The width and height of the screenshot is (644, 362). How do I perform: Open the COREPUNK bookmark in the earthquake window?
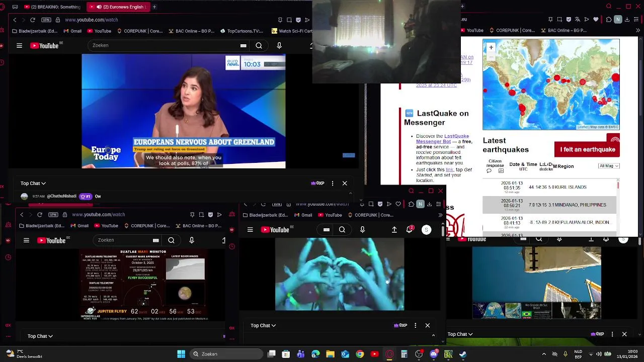coord(511,30)
